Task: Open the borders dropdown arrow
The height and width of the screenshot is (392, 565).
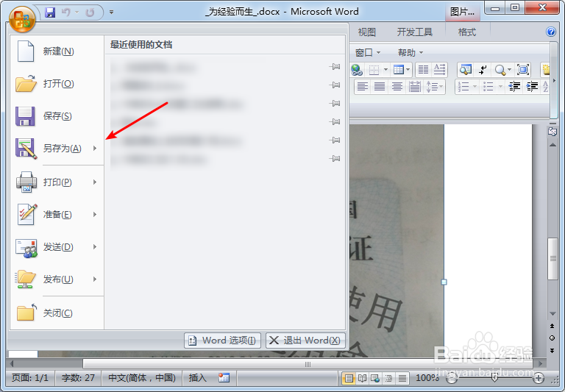Action: coord(385,70)
